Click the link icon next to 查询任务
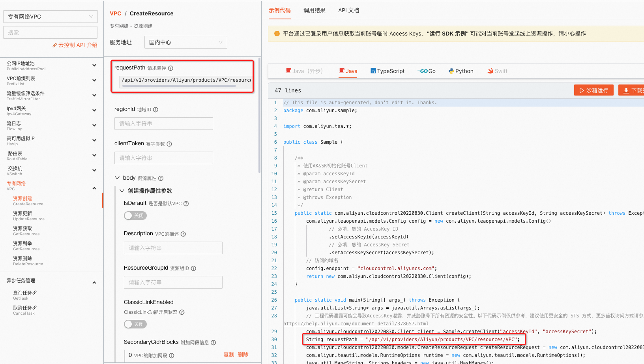Viewport: 644px width, 364px height. point(35,293)
